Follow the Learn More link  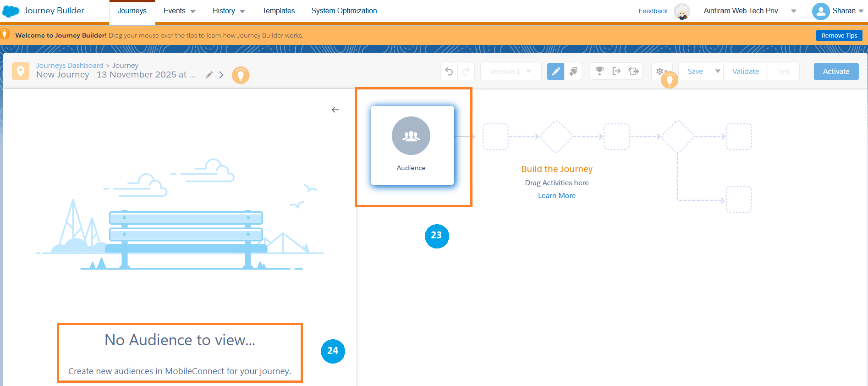pyautogui.click(x=556, y=196)
